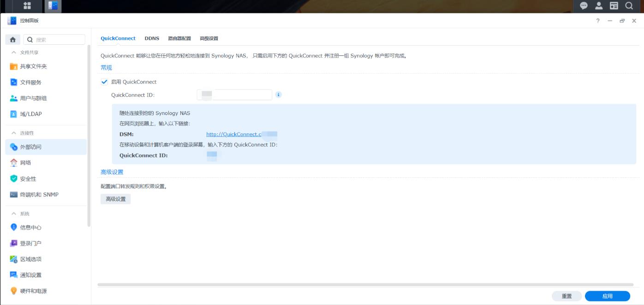Screen dimensions: 644x305
Task: Go to Control Panel home icon
Action: 13,40
